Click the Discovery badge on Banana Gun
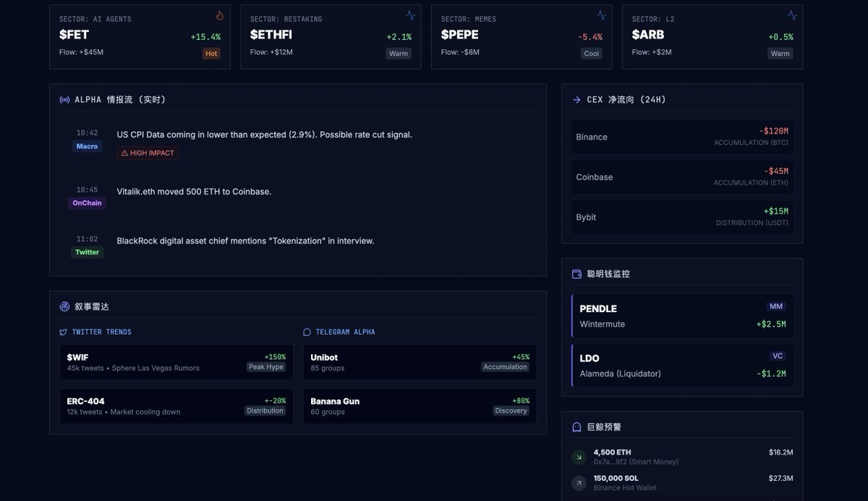Viewport: 868px width, 501px height. coord(511,411)
